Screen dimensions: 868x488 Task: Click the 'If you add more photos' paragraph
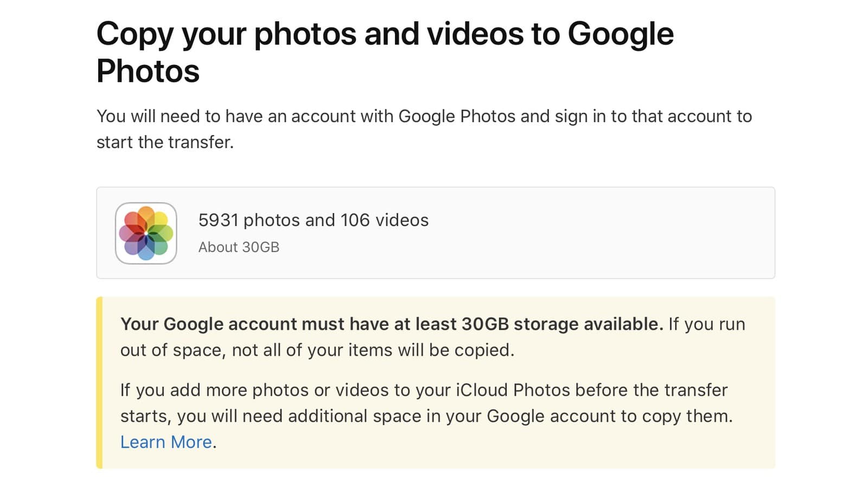(x=423, y=390)
